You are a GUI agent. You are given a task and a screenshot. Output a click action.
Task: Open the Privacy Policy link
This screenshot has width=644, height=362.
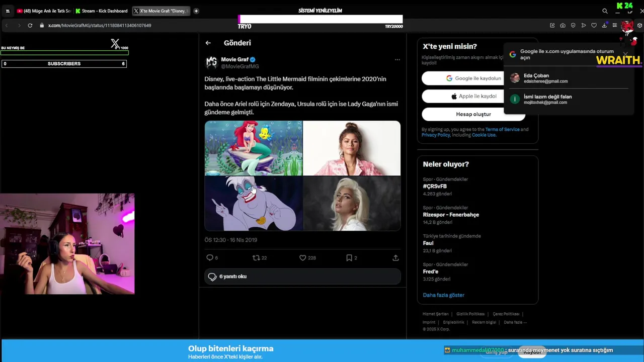click(x=436, y=135)
